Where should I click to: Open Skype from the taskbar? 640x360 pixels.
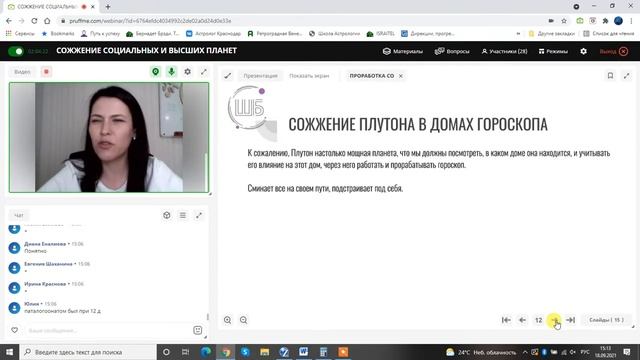245,352
